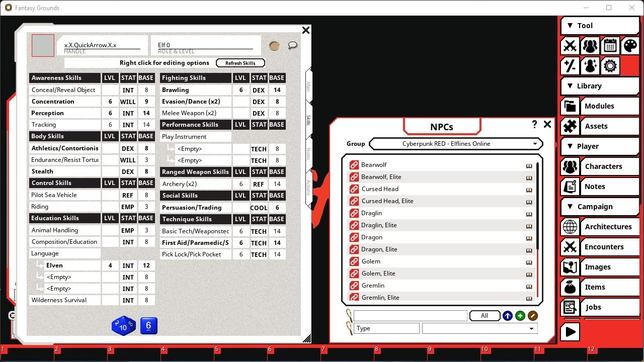
Task: Open the Modifiers plus/minus tool icon
Action: pos(570,66)
